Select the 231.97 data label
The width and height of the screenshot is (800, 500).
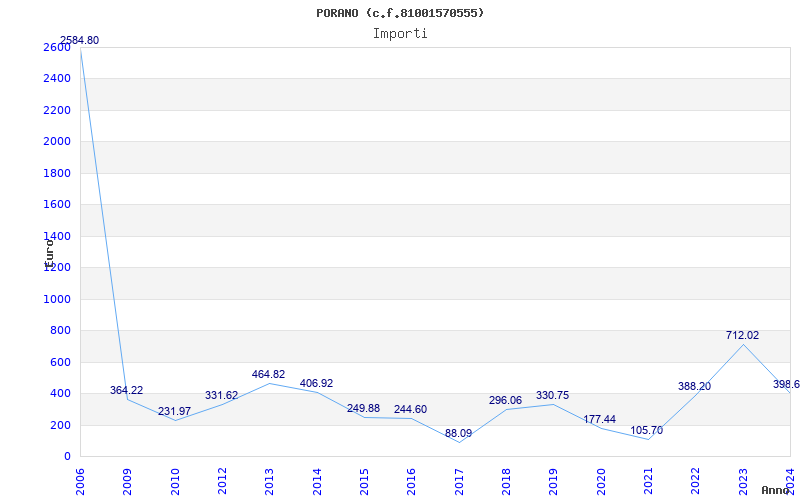174,412
